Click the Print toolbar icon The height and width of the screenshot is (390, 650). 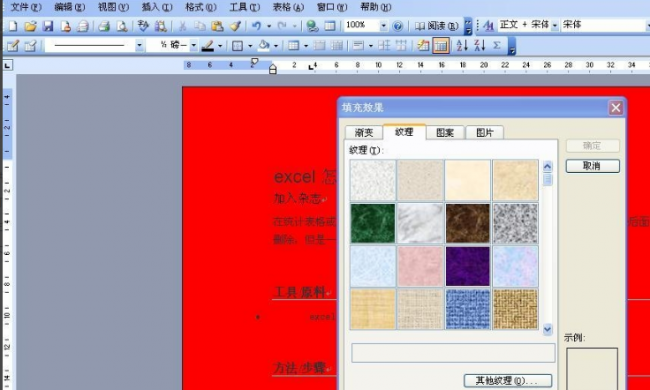click(104, 26)
